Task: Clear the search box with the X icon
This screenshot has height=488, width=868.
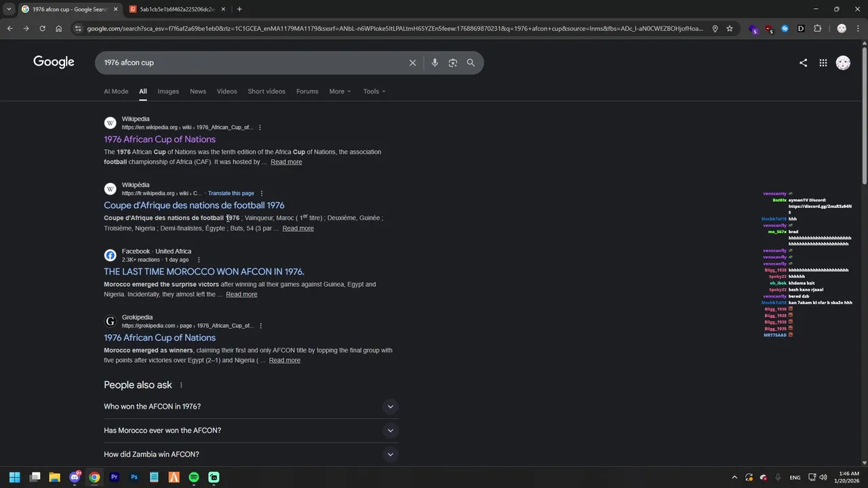Action: [x=412, y=62]
